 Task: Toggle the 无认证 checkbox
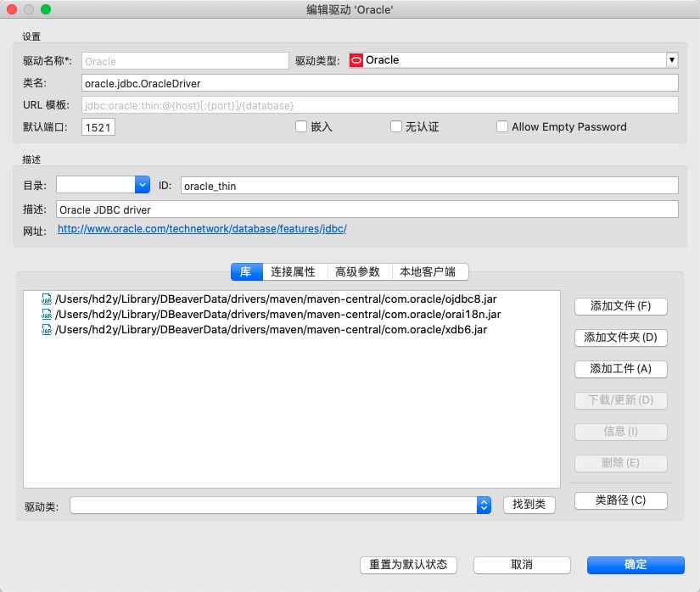point(396,126)
